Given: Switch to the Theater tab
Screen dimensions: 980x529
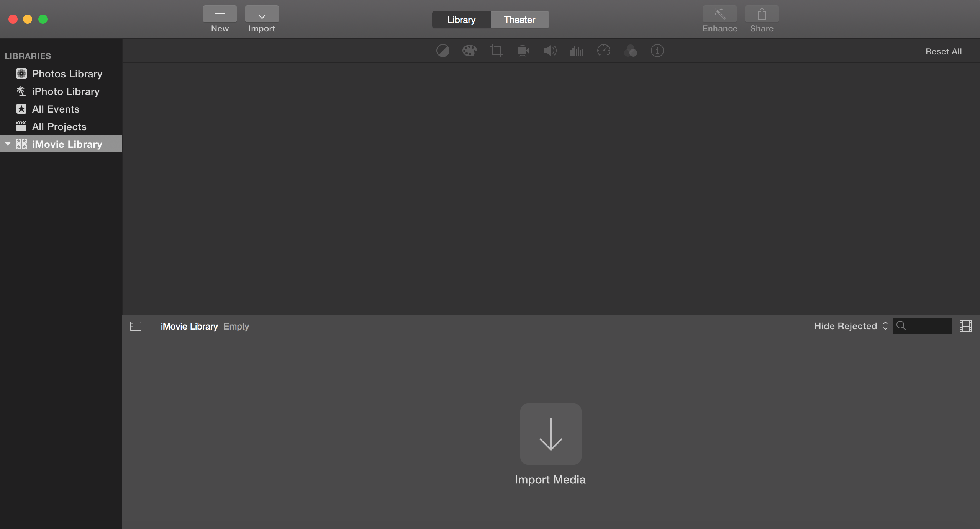Looking at the screenshot, I should pyautogui.click(x=519, y=20).
